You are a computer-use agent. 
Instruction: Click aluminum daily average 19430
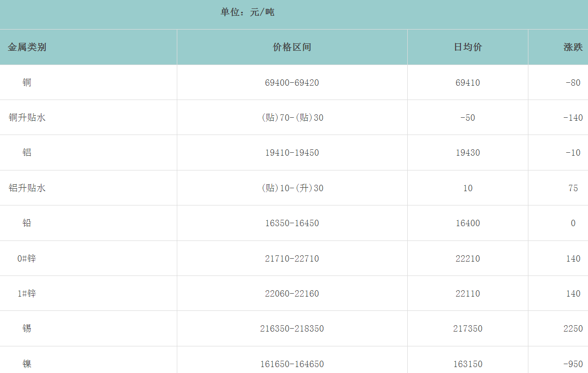[x=467, y=153]
